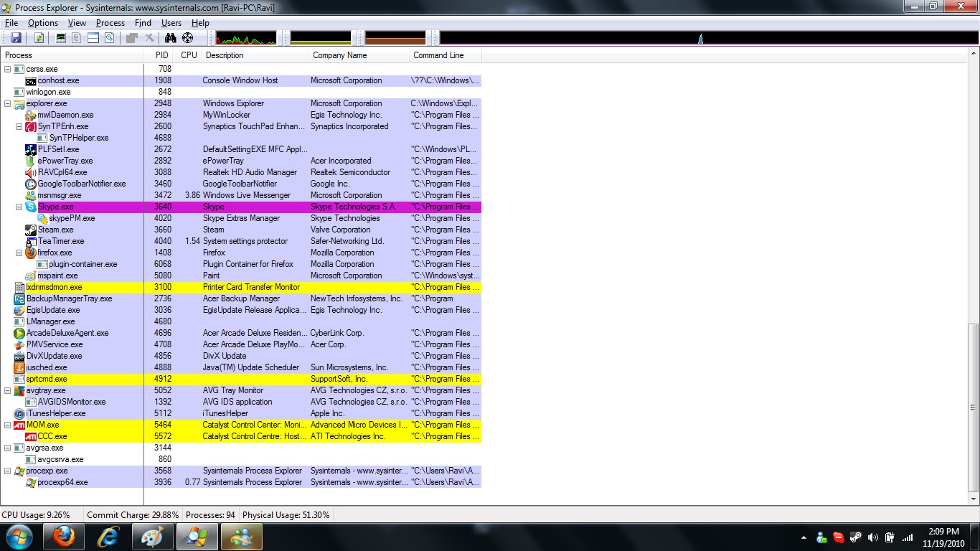This screenshot has height=551, width=980.
Task: Sort by the Process column header
Action: tap(72, 55)
